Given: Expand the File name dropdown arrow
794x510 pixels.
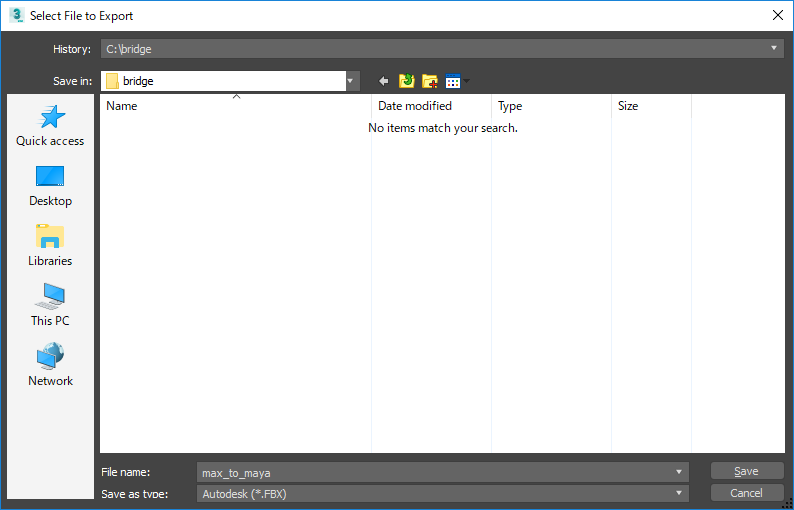Looking at the screenshot, I should 680,472.
